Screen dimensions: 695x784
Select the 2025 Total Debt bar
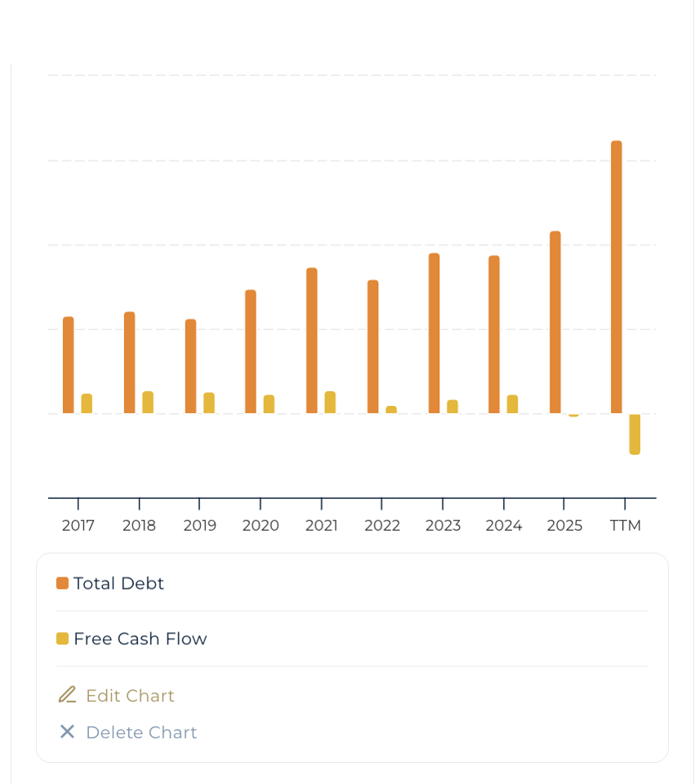point(555,323)
